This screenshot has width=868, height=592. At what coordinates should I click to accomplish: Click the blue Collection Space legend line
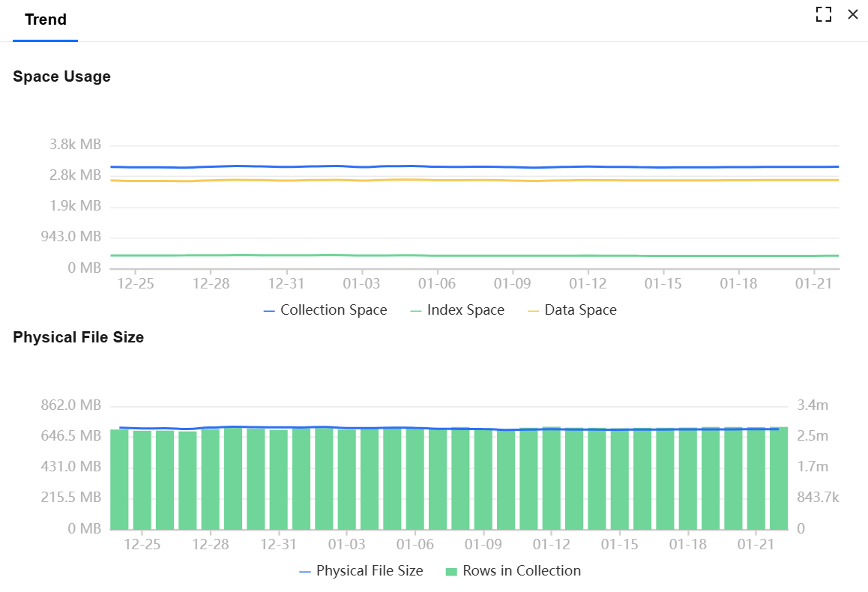(269, 311)
